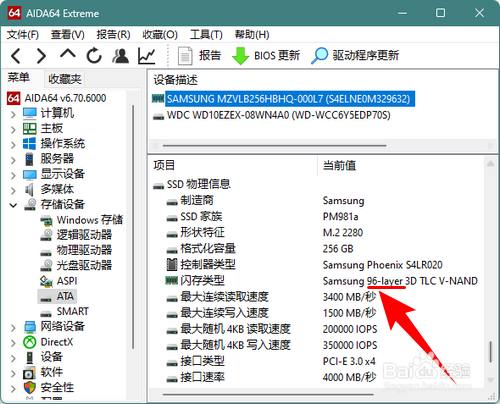500x404 pixels.
Task: Select the 服务器 server icon
Action: tap(30, 159)
